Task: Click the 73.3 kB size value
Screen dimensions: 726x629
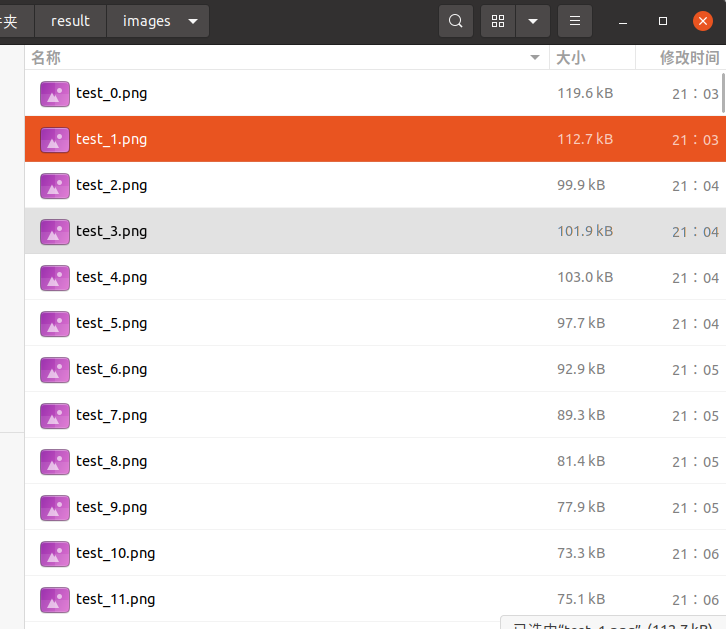Action: (581, 553)
